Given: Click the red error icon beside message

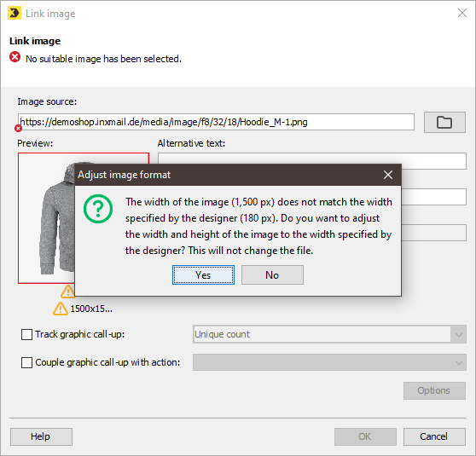Looking at the screenshot, I should 15,57.
